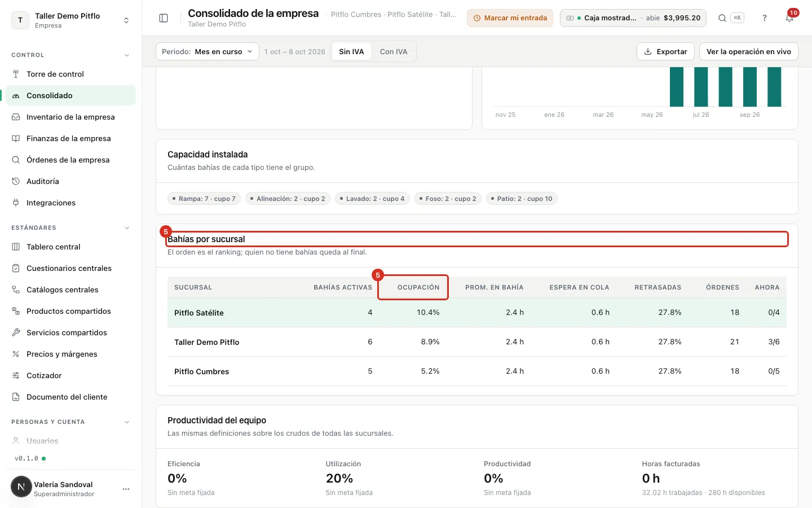Screen dimensions: 812x508
Task: Click the Productos compartidos icon
Action: [x=16, y=311]
